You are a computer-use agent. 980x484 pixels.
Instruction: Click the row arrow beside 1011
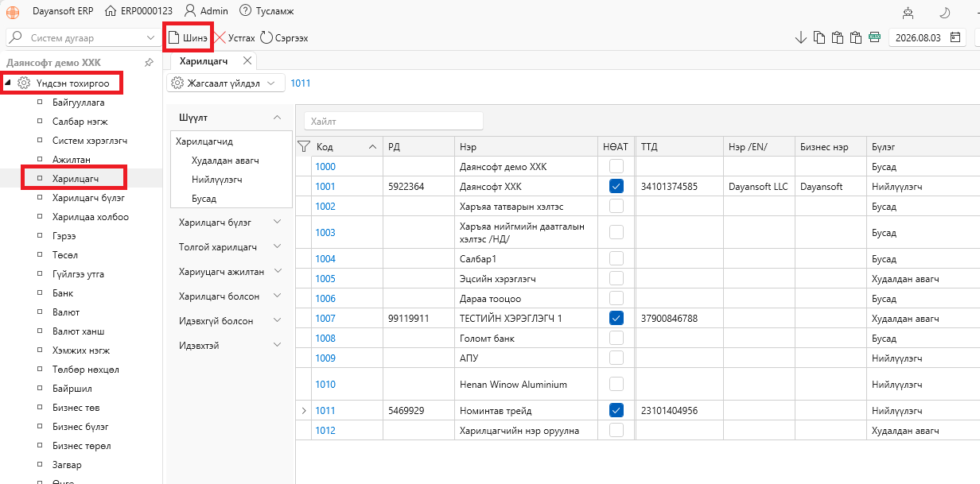(303, 411)
